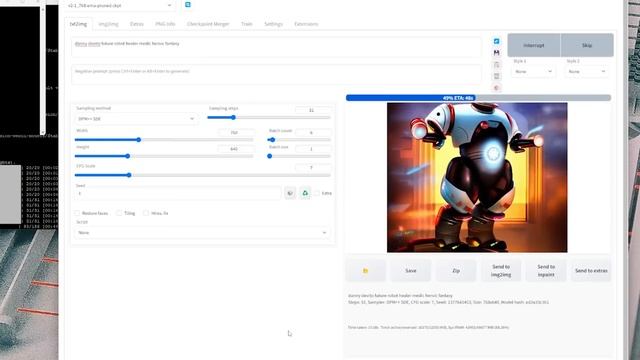The height and width of the screenshot is (360, 640).
Task: Click the CFG Scale slider handle
Action: [x=129, y=175]
